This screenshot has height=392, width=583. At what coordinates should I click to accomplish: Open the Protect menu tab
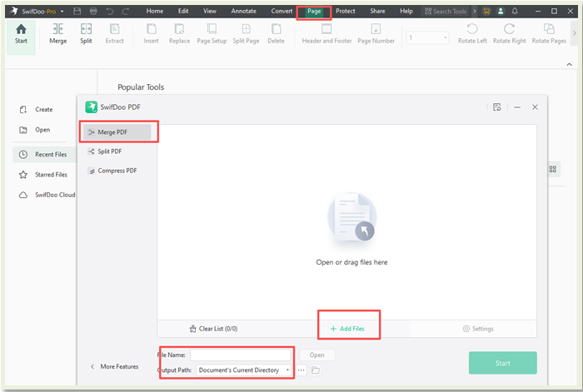346,11
